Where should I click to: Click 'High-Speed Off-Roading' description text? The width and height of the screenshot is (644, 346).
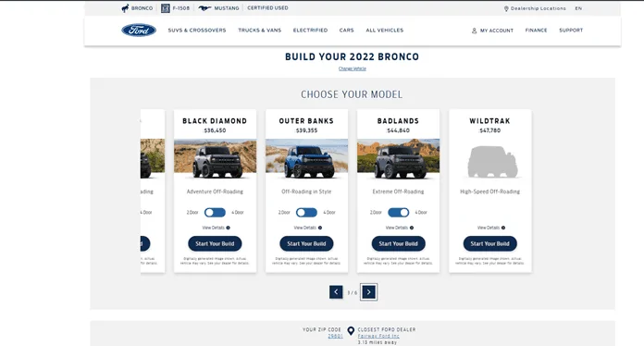point(490,192)
